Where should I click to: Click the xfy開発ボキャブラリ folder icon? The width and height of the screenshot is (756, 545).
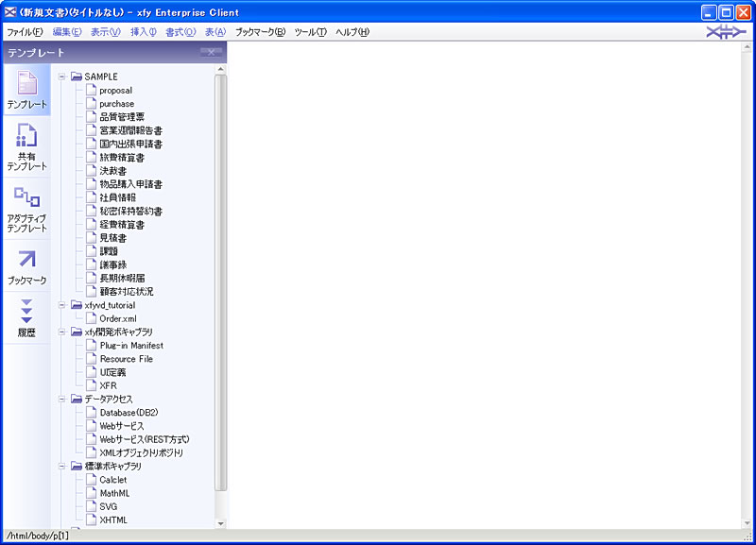[77, 332]
